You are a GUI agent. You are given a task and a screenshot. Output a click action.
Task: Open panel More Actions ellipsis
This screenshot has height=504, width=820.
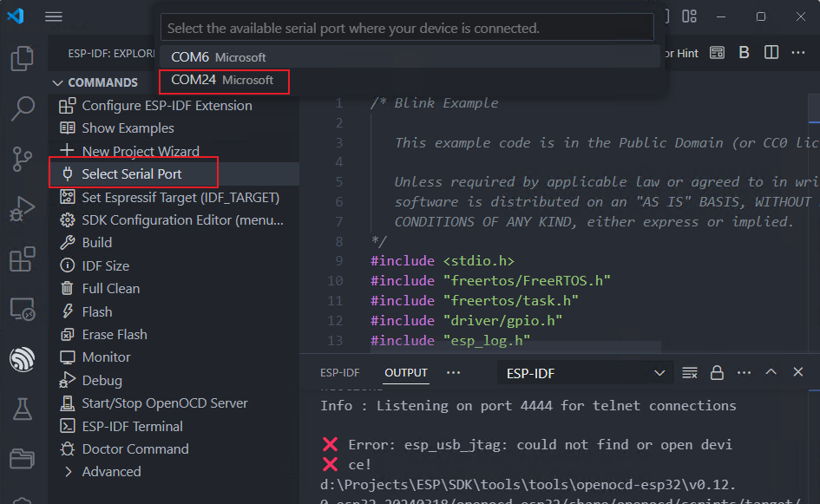[x=744, y=373]
